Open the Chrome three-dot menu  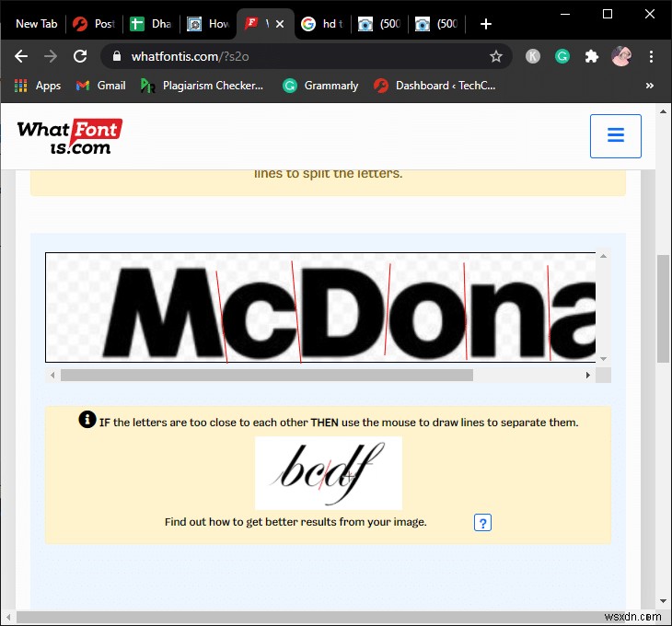pos(651,56)
